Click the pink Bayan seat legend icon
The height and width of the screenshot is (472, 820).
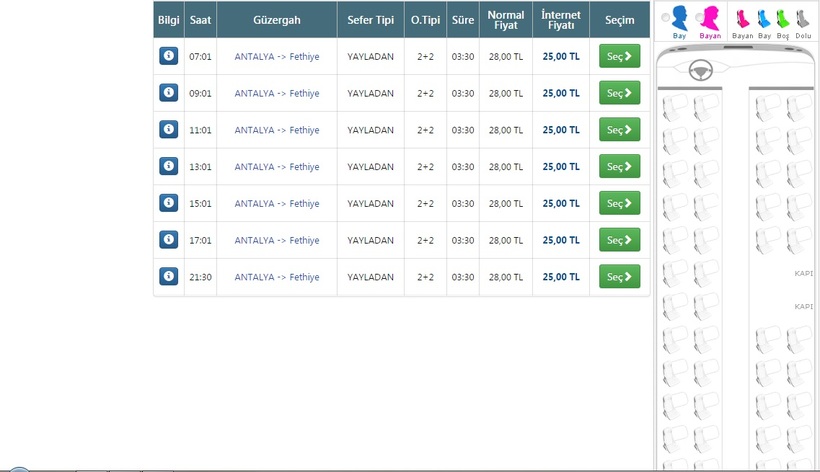tap(742, 18)
